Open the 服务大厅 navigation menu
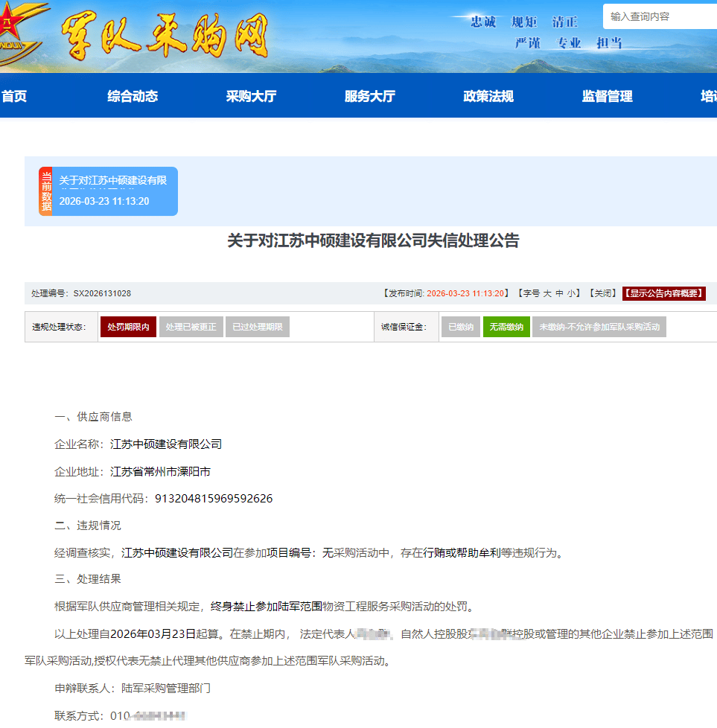The image size is (717, 728). [369, 96]
